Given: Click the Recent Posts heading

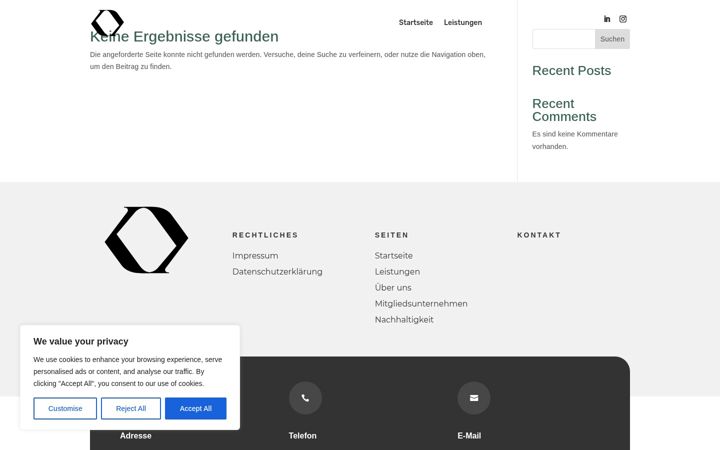Looking at the screenshot, I should [572, 71].
